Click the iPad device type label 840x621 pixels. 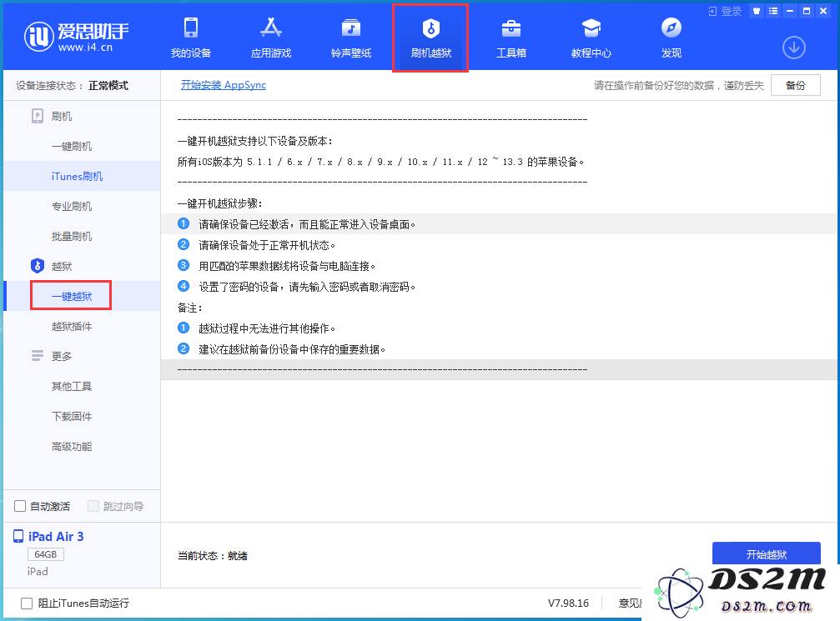pos(38,571)
